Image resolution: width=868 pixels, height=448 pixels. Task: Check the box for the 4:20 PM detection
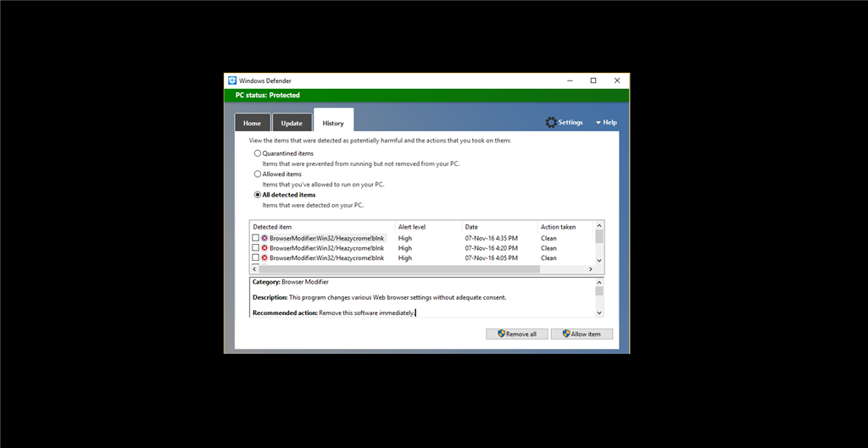[x=255, y=248]
